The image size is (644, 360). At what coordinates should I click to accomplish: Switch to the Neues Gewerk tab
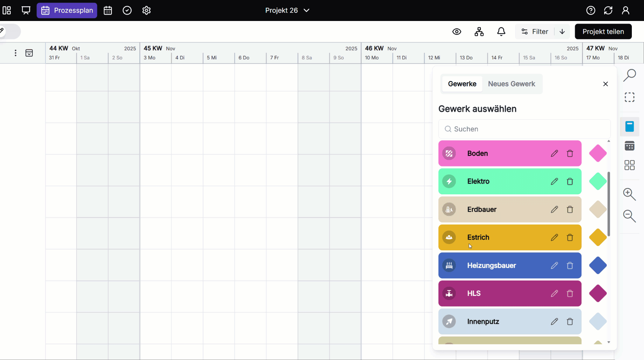tap(512, 84)
